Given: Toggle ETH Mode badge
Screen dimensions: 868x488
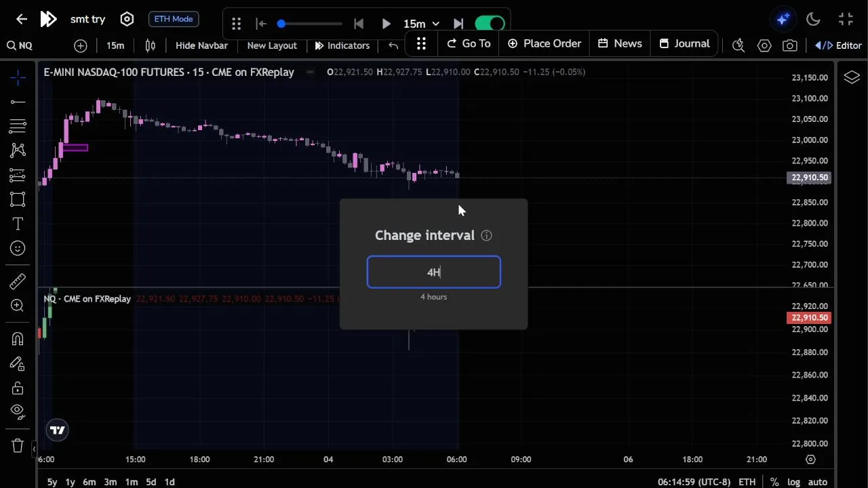Looking at the screenshot, I should (174, 19).
